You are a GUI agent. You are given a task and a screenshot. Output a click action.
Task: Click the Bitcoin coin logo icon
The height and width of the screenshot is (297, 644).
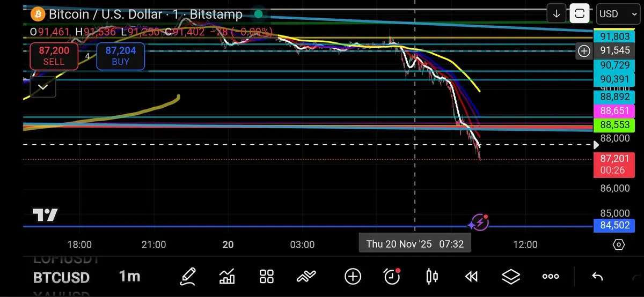pyautogui.click(x=37, y=14)
